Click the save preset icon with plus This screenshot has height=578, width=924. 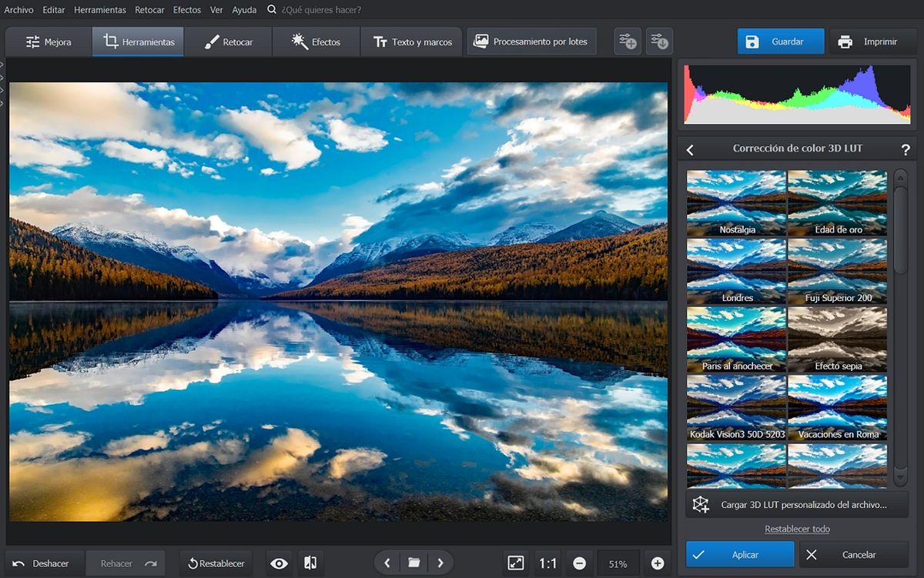coord(627,42)
